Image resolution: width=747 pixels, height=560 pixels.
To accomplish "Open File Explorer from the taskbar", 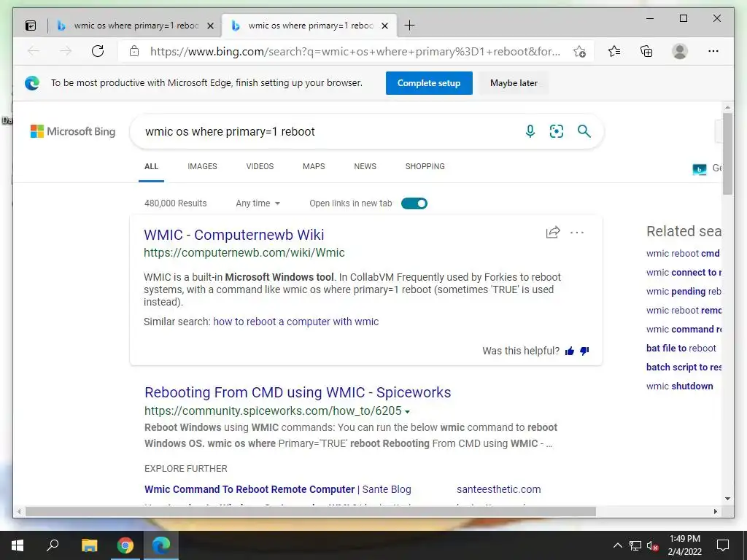I will (89, 545).
